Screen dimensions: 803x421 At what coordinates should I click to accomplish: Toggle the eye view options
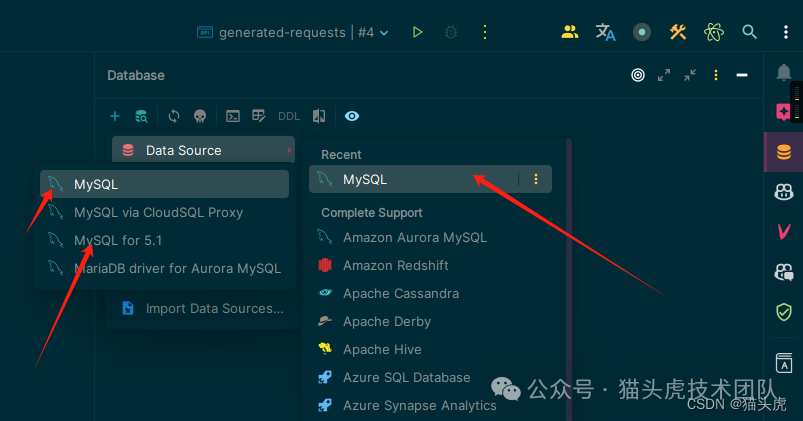[x=352, y=116]
